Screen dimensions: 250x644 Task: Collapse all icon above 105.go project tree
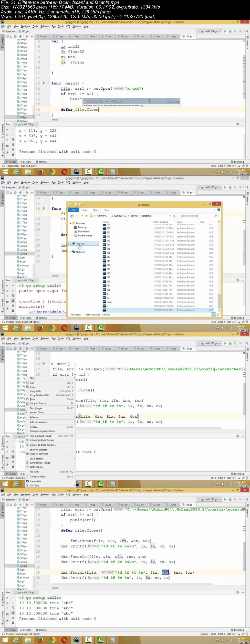20,36
